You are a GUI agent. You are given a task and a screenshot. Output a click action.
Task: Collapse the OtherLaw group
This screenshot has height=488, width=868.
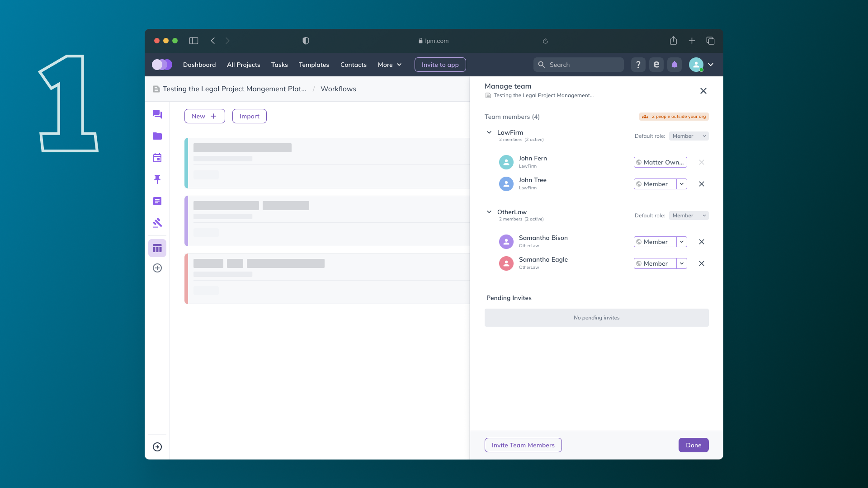pyautogui.click(x=489, y=212)
